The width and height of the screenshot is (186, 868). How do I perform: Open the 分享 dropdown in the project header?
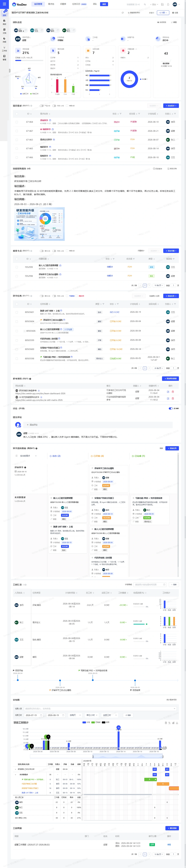[163, 13]
